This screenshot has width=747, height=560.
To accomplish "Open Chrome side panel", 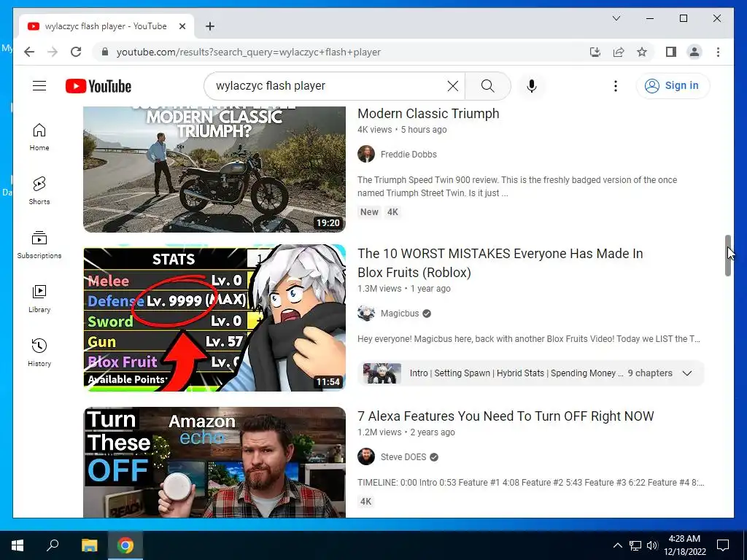I will pos(671,52).
